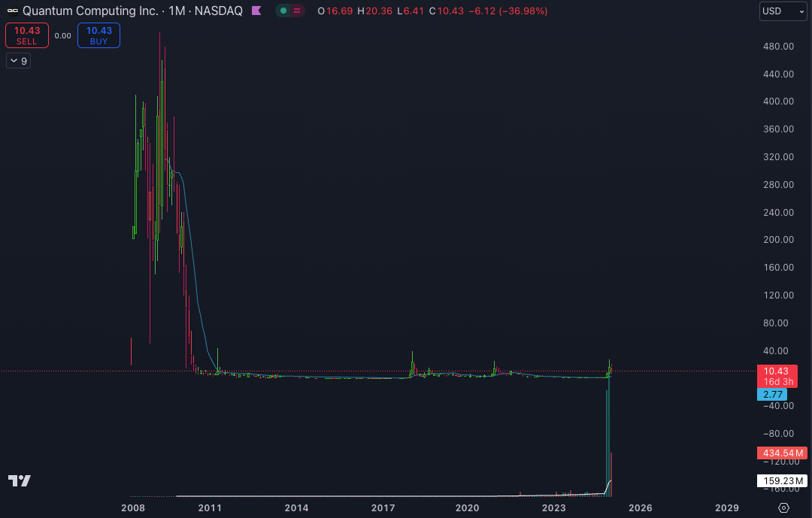Click the Quantum Computing Inc. company logo icon
This screenshot has width=812, height=518.
pyautogui.click(x=13, y=11)
